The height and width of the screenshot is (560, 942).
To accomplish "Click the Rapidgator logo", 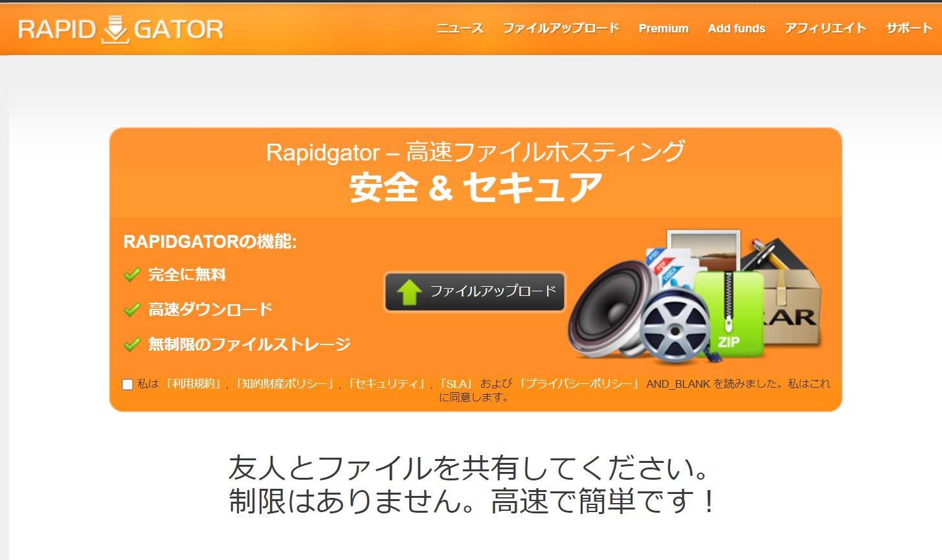I will pos(120,29).
